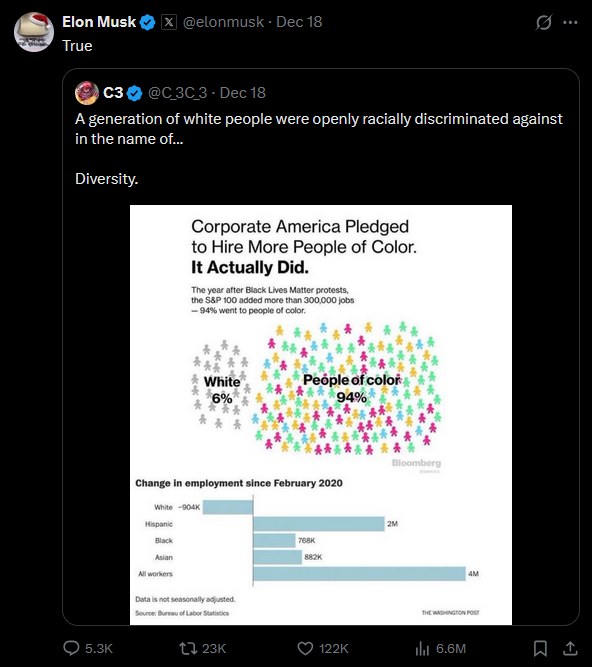Click Elon Musk's blue verified badge
Viewport: 592px width, 667px height.
point(148,22)
